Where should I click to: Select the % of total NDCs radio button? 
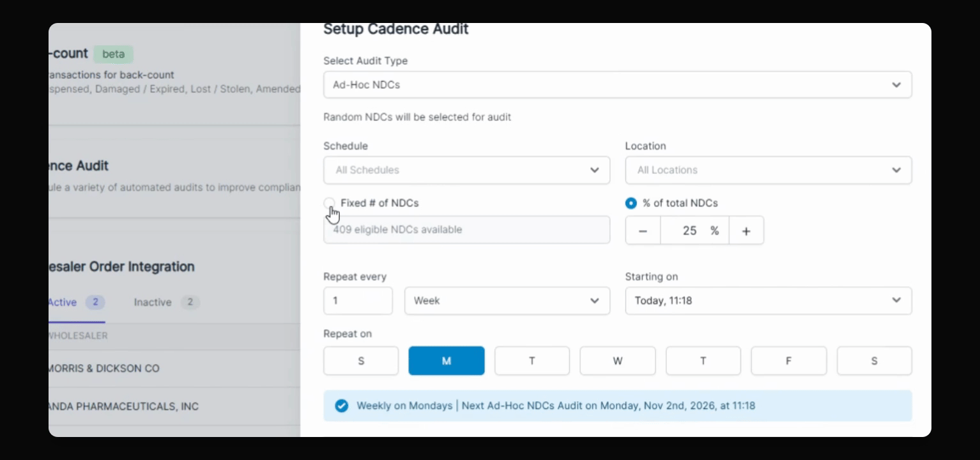[631, 203]
